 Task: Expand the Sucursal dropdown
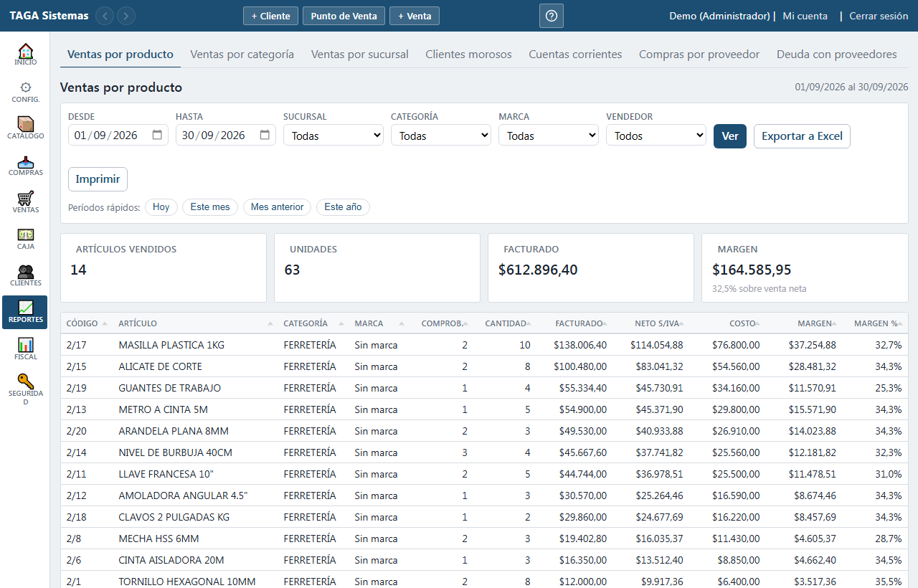333,136
